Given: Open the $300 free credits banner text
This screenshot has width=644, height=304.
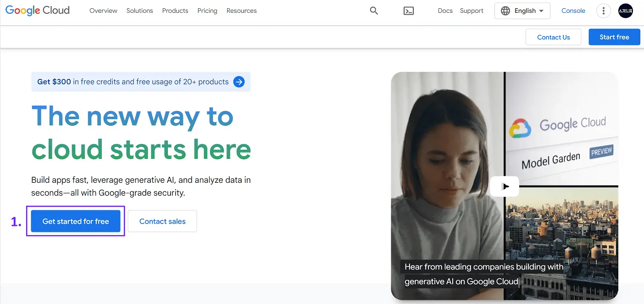Looking at the screenshot, I should click(x=133, y=82).
